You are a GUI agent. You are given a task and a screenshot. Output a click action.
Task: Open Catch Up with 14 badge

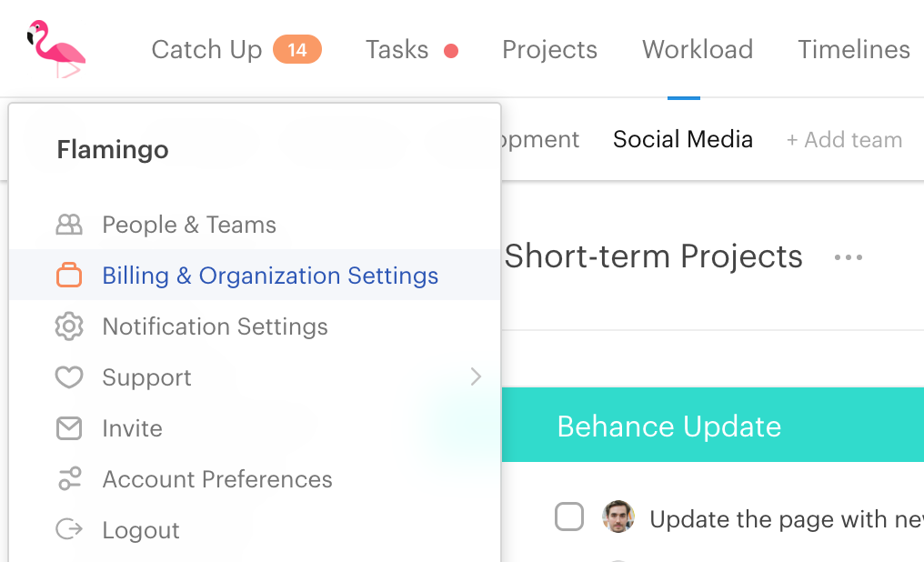pyautogui.click(x=236, y=49)
